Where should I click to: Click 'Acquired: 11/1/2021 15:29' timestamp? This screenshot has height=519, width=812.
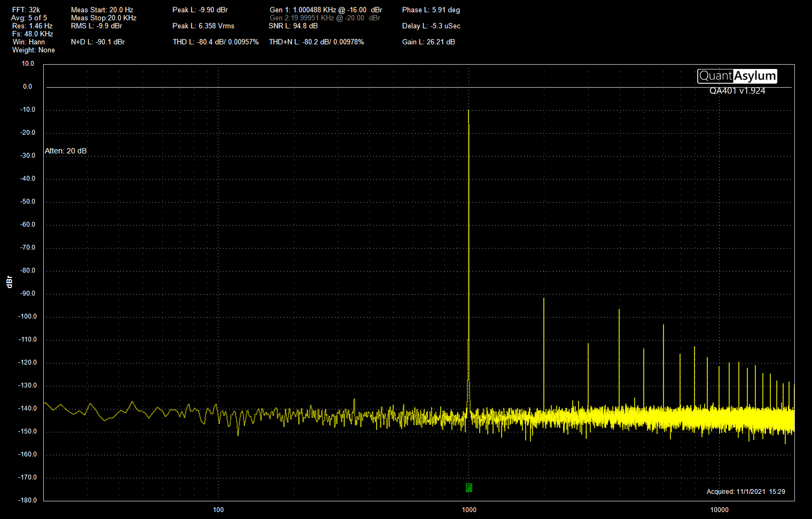click(x=746, y=491)
